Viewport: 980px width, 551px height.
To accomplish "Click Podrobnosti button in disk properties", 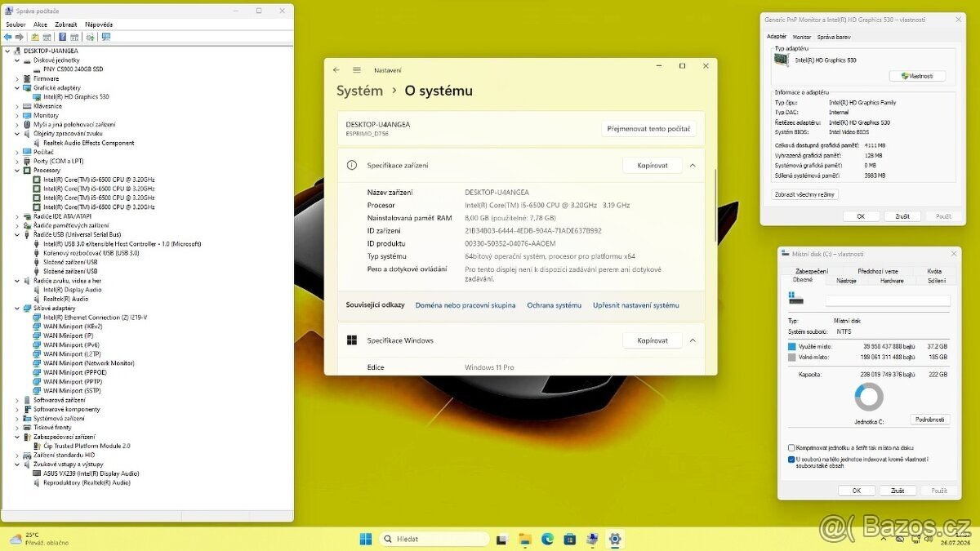I will [930, 420].
